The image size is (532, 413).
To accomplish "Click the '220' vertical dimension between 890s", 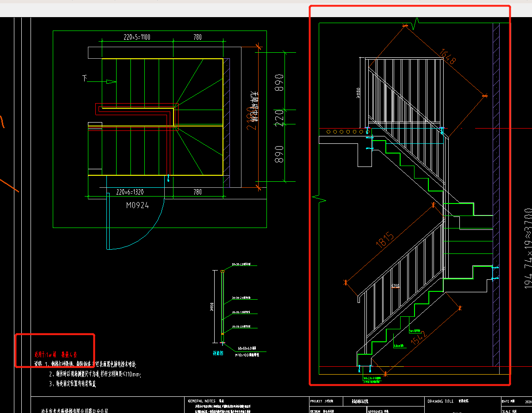I will click(279, 117).
